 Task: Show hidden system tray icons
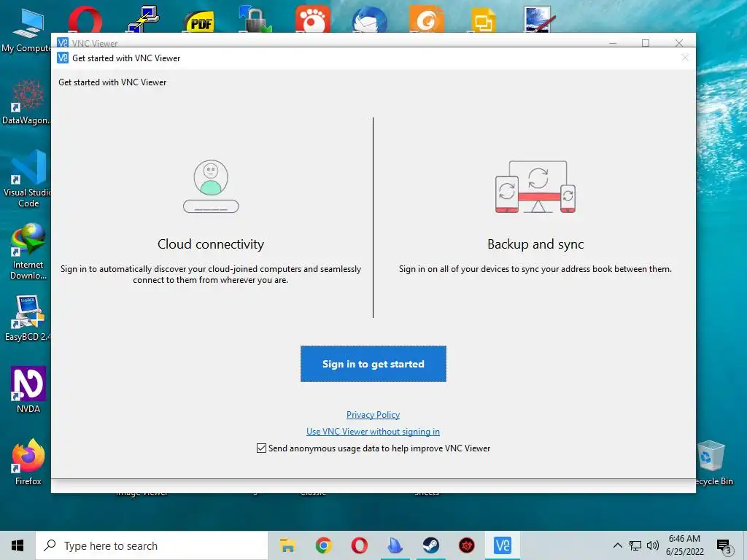coord(617,545)
